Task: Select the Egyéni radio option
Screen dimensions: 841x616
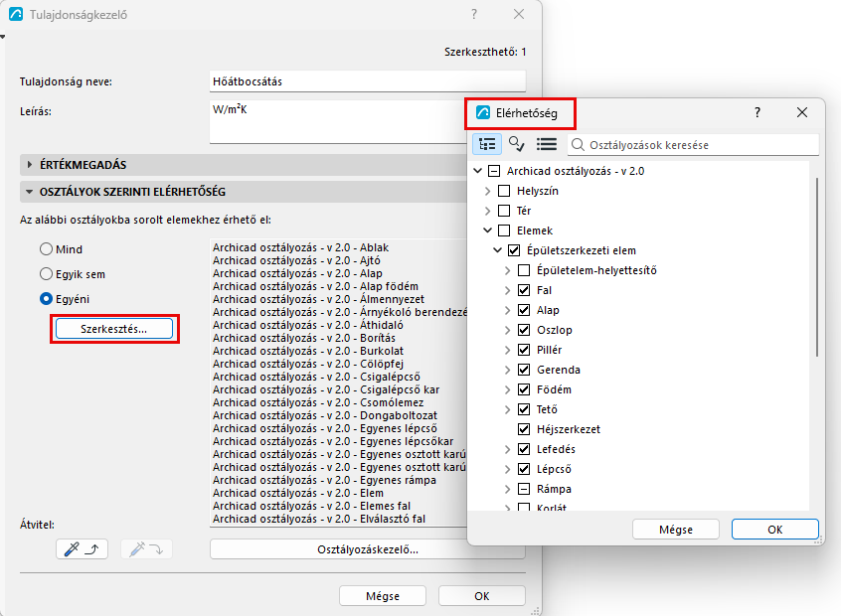Action: 46,299
